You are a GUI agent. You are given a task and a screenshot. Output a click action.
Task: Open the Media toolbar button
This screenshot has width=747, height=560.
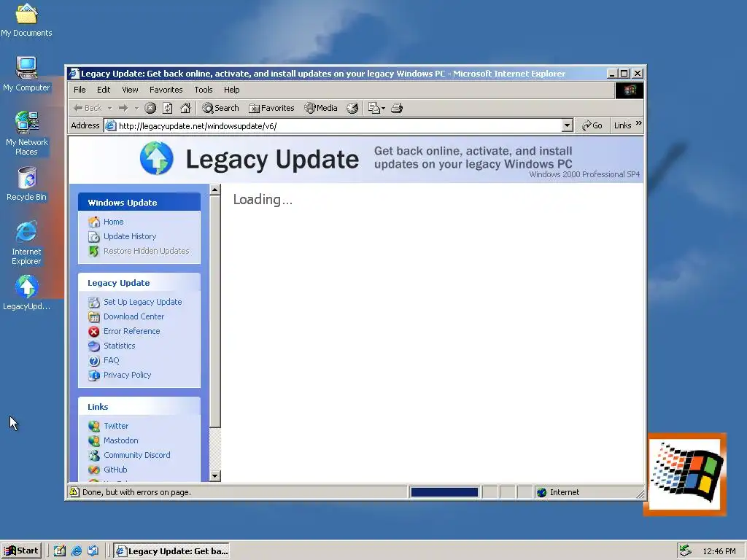[321, 108]
